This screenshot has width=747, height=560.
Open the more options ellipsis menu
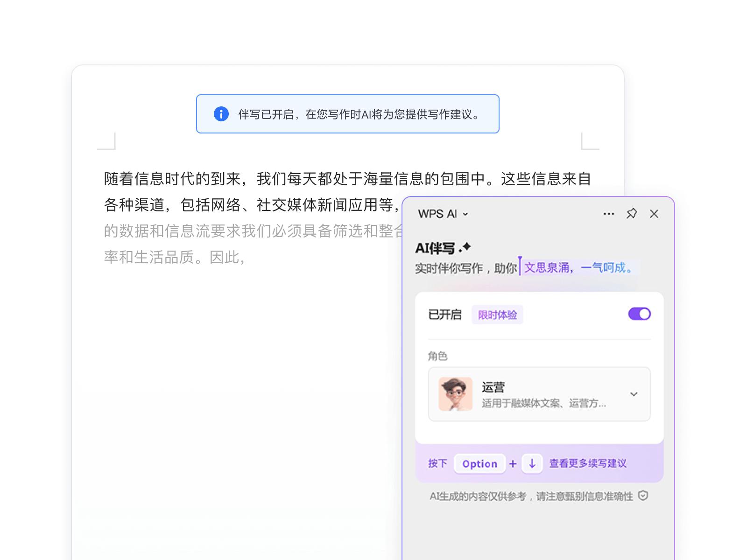coord(608,214)
